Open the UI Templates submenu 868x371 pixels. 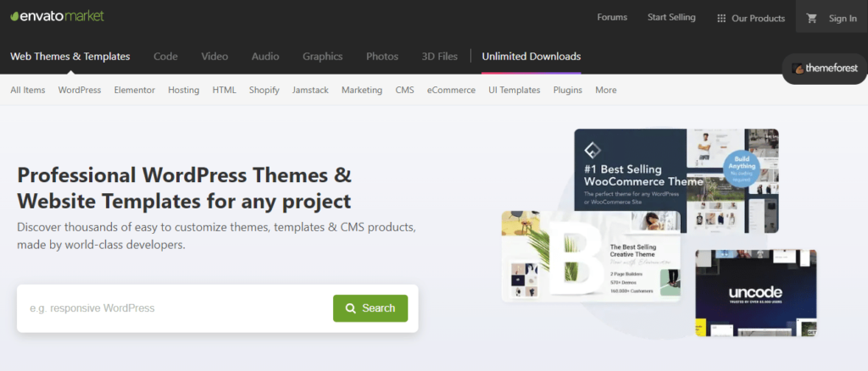(515, 90)
